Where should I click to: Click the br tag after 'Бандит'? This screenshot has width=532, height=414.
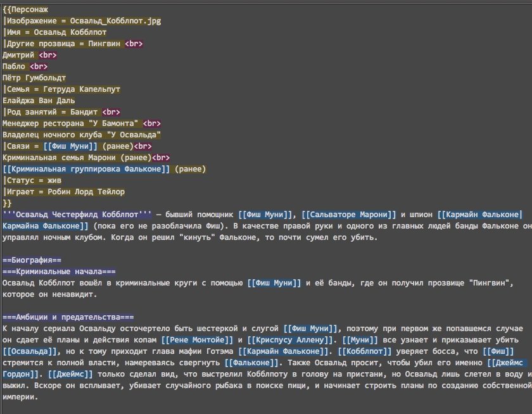111,112
